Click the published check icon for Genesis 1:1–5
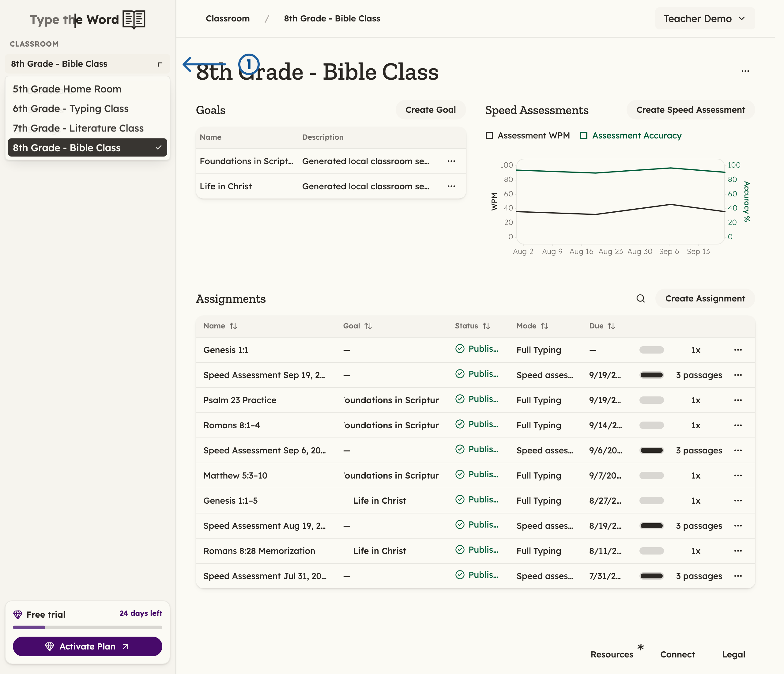Viewport: 784px width, 674px height. (x=460, y=500)
